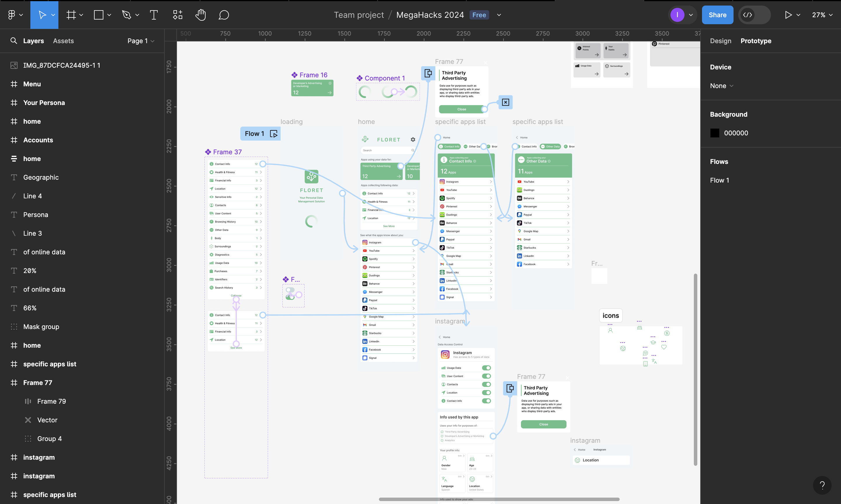Open the Page 1 dropdown
This screenshot has height=504, width=841.
pyautogui.click(x=141, y=41)
